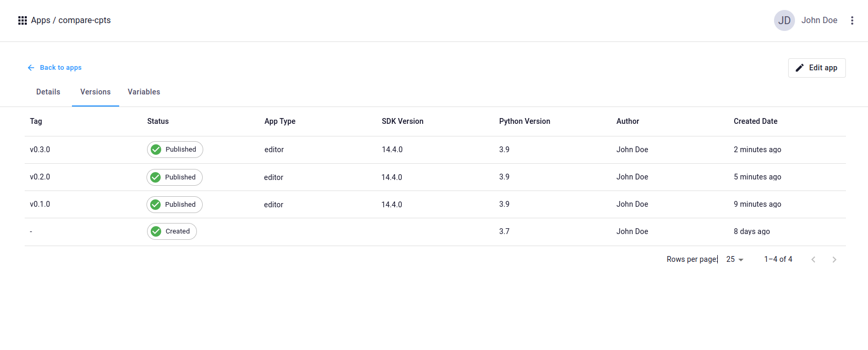The height and width of the screenshot is (350, 868).
Task: Select the v0.2.0 tag cell
Action: [40, 177]
